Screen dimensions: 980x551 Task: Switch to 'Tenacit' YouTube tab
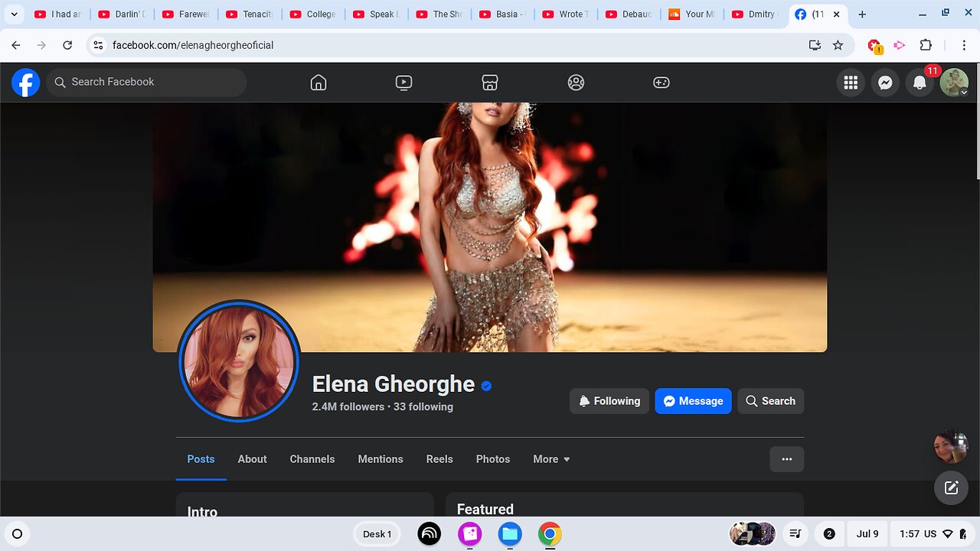point(250,14)
